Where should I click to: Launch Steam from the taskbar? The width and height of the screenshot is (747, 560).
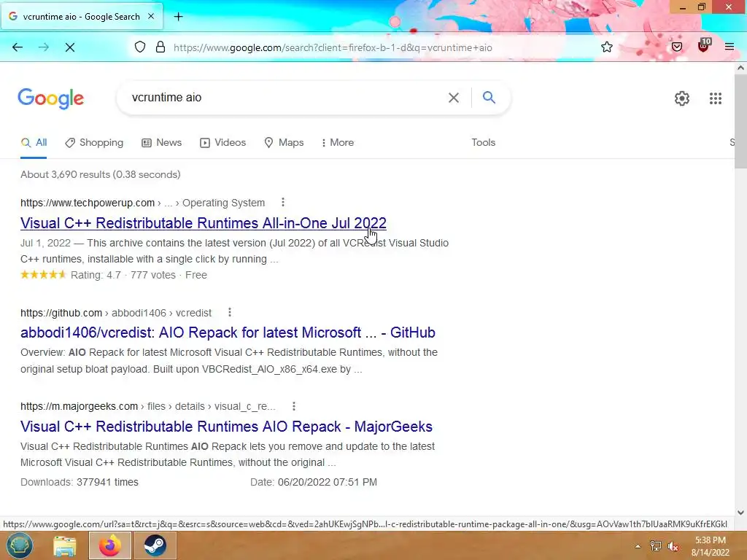(155, 545)
